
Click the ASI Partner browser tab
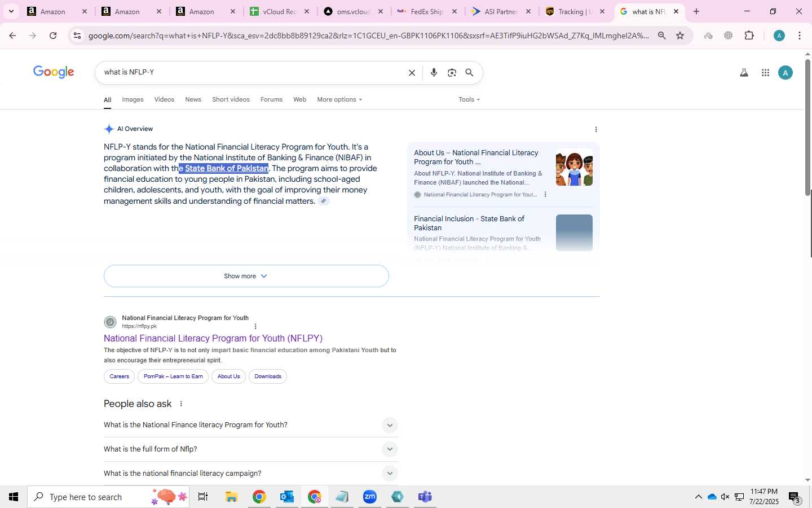pos(501,11)
